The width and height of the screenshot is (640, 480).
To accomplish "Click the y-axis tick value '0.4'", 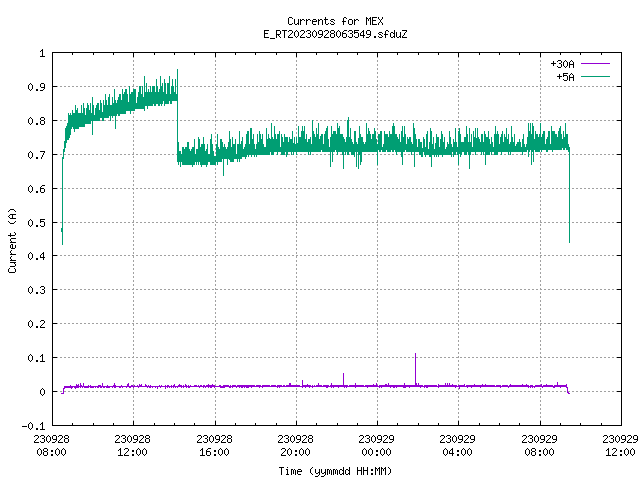I will coord(36,256).
